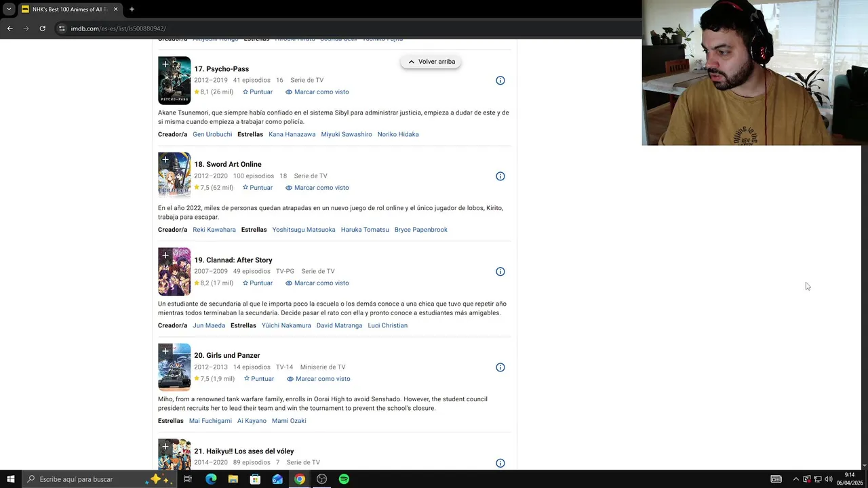
Task: Open Haruka Tomatsu star link
Action: click(365, 230)
